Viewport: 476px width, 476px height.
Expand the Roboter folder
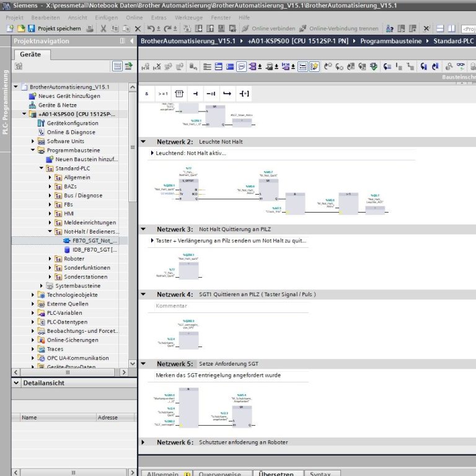[50, 258]
